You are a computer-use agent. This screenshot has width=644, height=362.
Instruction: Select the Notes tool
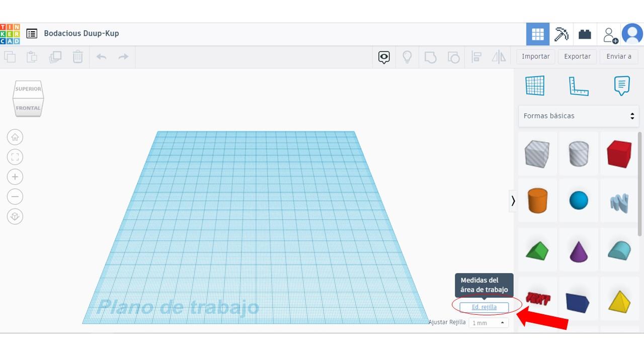pos(622,86)
